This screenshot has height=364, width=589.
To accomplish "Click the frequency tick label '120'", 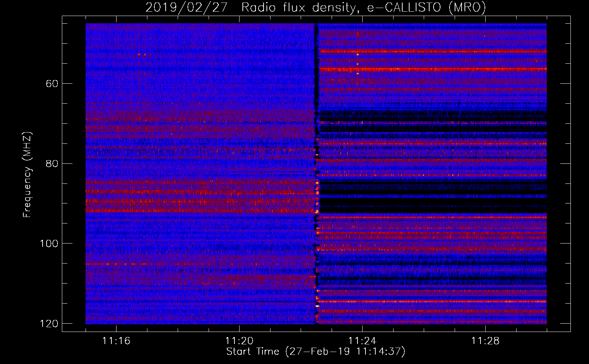I will click(x=49, y=324).
